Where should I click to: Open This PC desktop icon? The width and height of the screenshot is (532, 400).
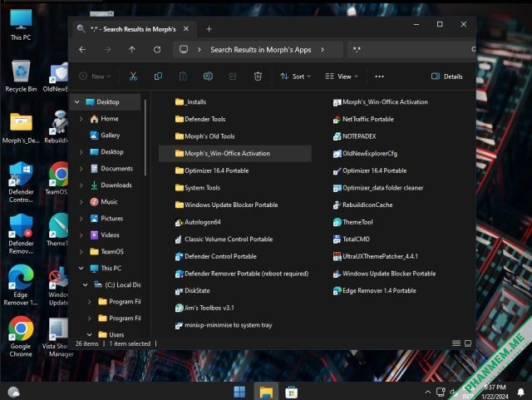[21, 24]
